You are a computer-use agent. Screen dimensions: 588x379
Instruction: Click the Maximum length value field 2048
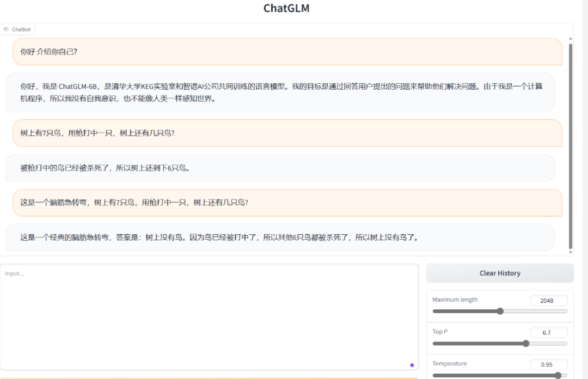point(549,300)
